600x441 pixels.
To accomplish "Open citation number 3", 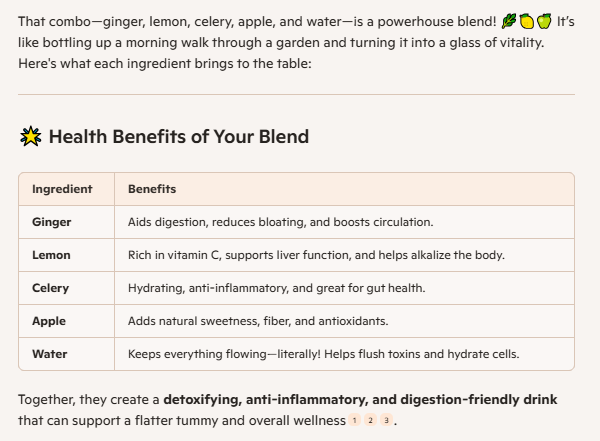I will point(386,421).
